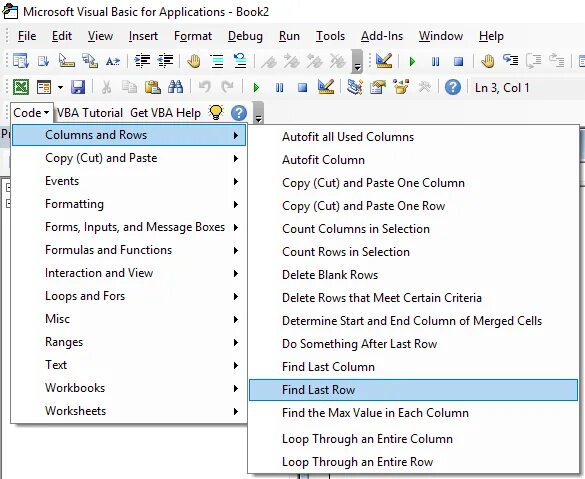
Task: Expand Forms, Inputs, and Message Boxes submenu
Action: [129, 227]
